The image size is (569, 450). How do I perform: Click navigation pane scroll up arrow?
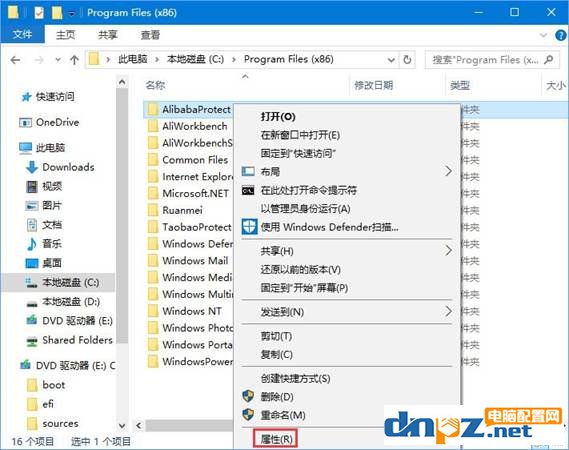(x=122, y=83)
